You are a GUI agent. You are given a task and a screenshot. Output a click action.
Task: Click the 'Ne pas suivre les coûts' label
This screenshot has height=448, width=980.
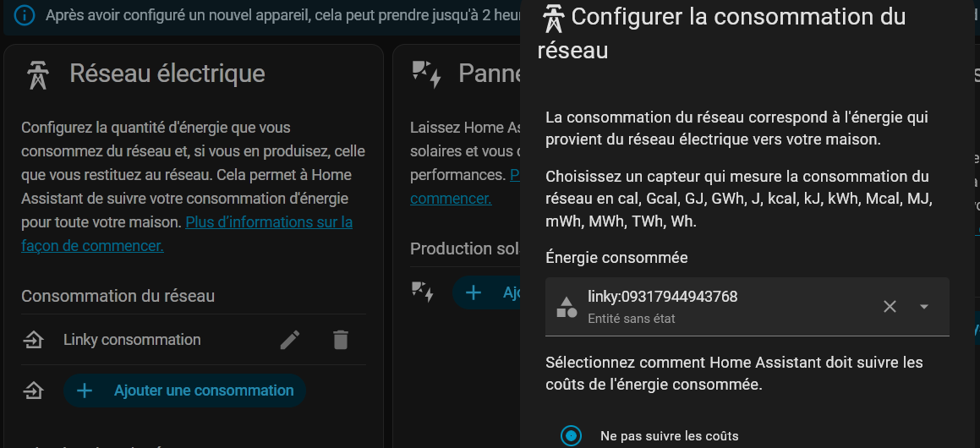pyautogui.click(x=669, y=436)
